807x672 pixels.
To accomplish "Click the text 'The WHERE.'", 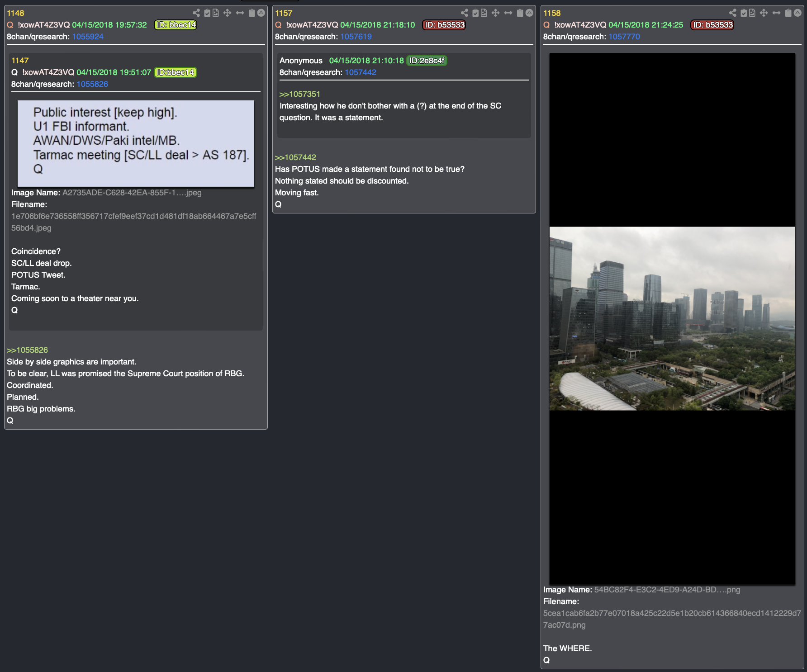I will (567, 648).
